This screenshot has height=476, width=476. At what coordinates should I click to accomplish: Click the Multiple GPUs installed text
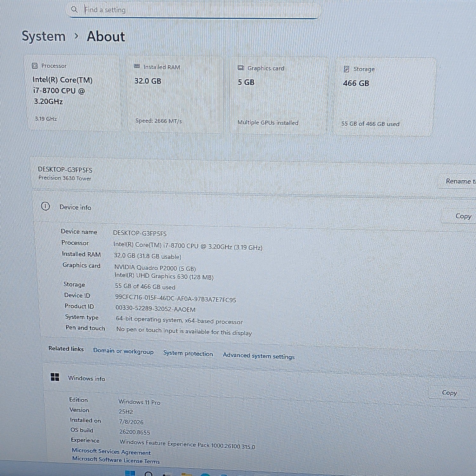tap(268, 122)
